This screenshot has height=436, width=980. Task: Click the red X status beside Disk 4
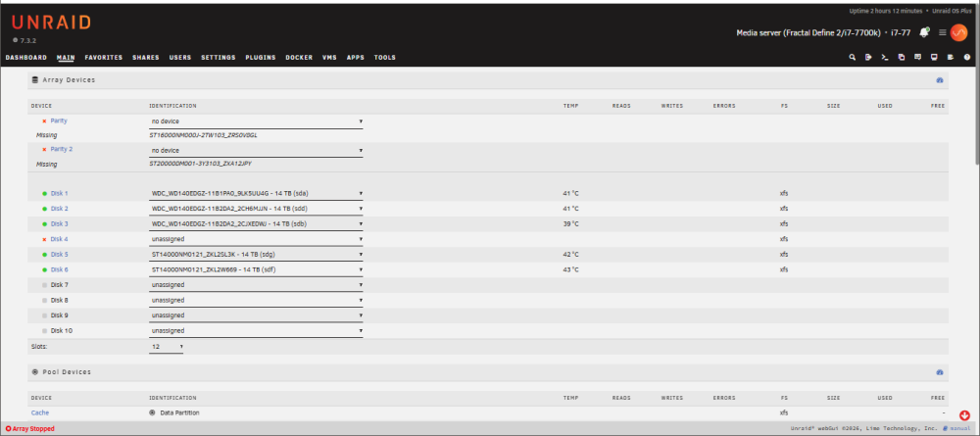(44, 239)
